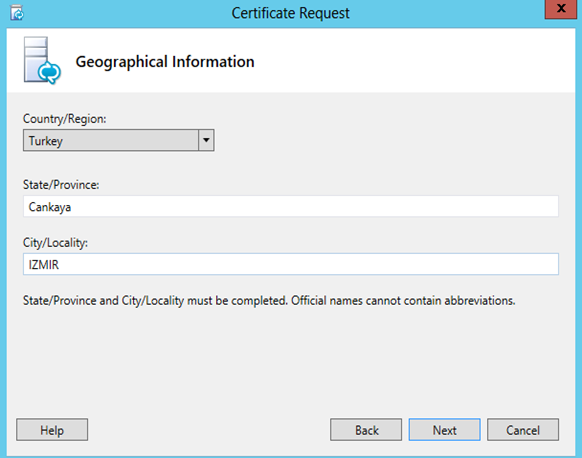Click the Country/Region label
This screenshot has width=582, height=458.
point(65,119)
